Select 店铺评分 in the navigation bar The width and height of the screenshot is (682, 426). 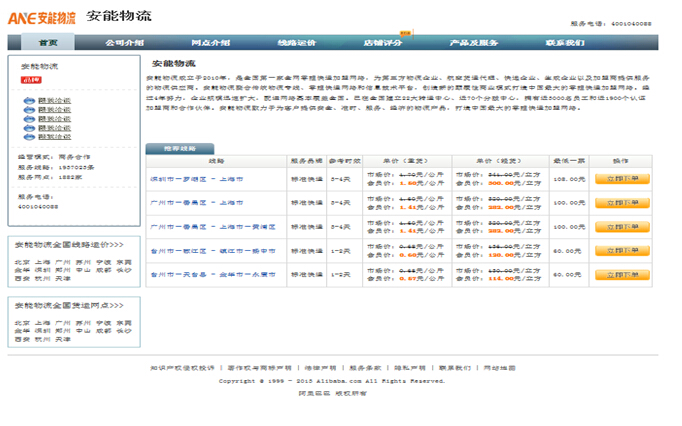(x=382, y=43)
